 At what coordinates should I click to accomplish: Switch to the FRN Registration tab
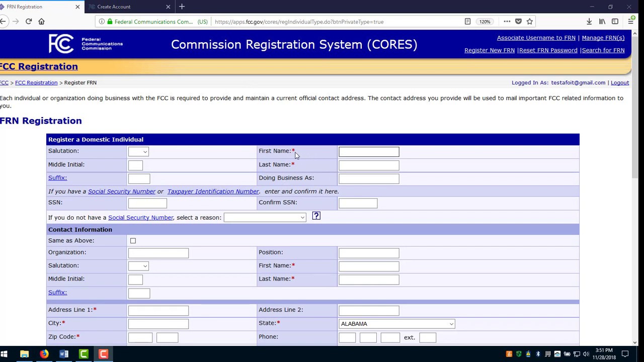click(41, 7)
